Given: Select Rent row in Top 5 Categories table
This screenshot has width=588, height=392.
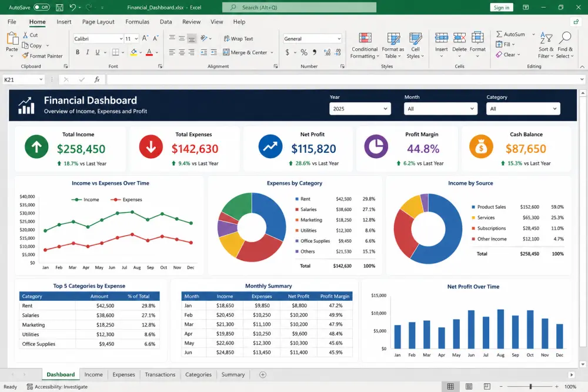Looking at the screenshot, I should 89,306.
